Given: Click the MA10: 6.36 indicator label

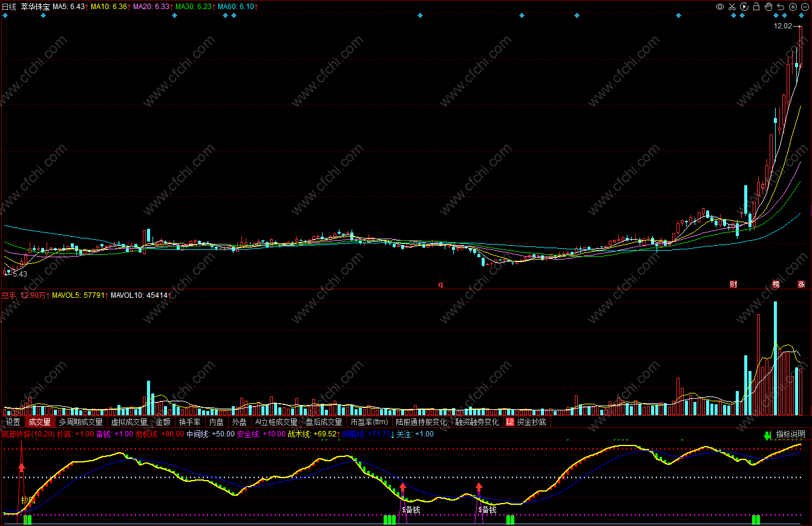Looking at the screenshot, I should pos(111,7).
